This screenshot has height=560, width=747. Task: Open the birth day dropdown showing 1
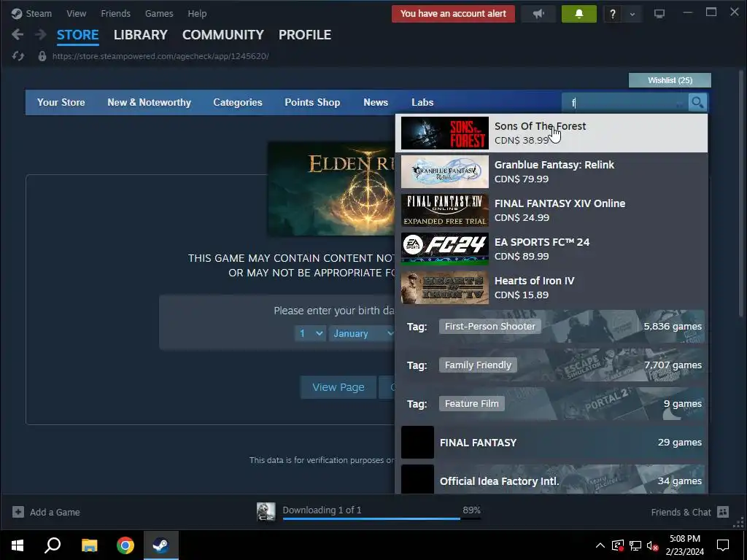click(310, 333)
